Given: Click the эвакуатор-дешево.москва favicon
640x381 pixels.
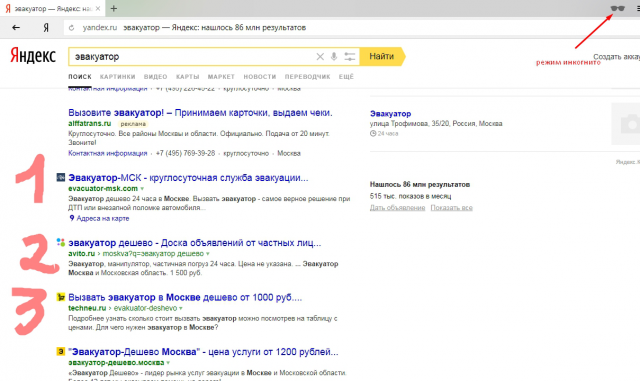Looking at the screenshot, I should coord(61,351).
